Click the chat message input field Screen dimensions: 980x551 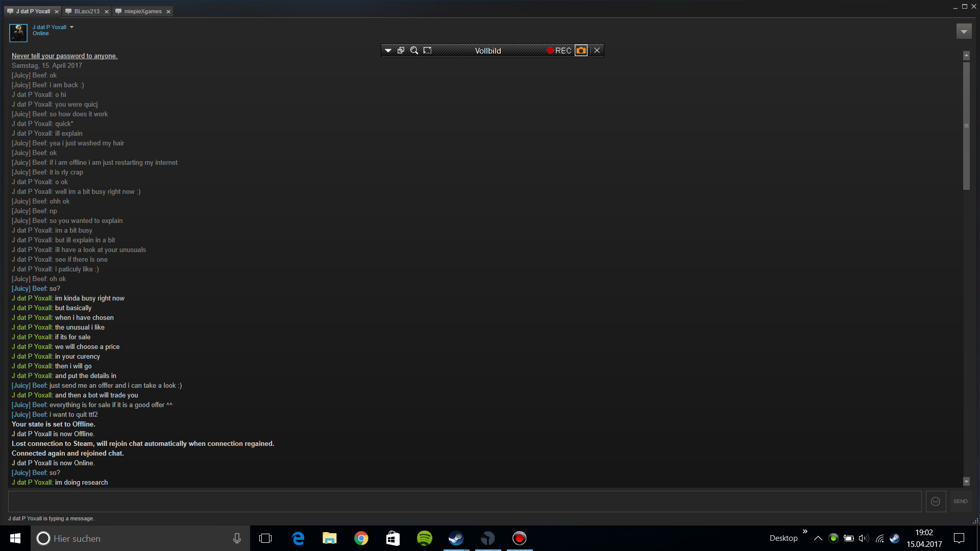[x=464, y=502]
